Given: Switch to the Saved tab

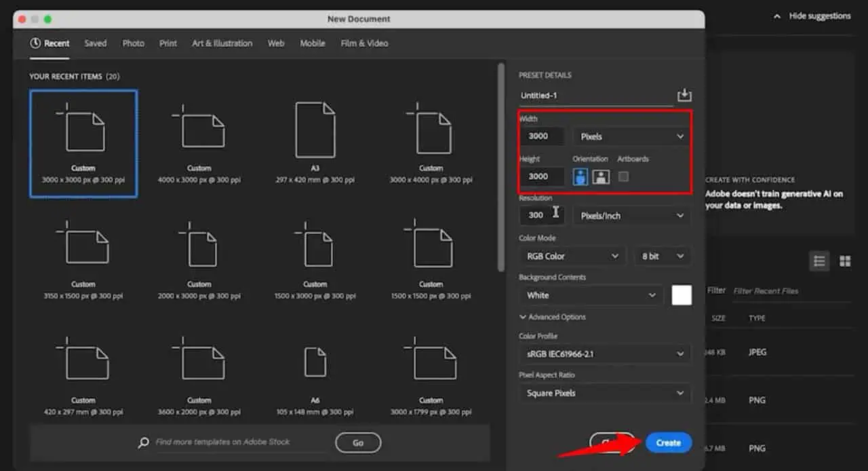Looking at the screenshot, I should coord(96,43).
